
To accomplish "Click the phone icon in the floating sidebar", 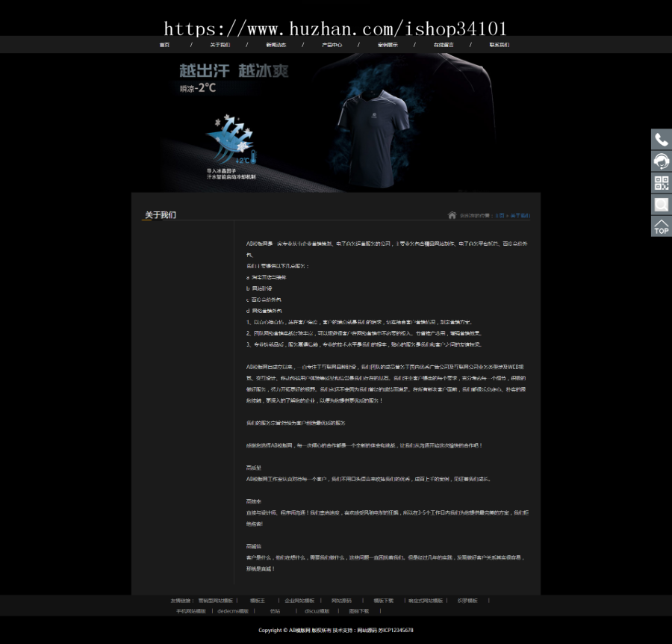I will pos(662,140).
